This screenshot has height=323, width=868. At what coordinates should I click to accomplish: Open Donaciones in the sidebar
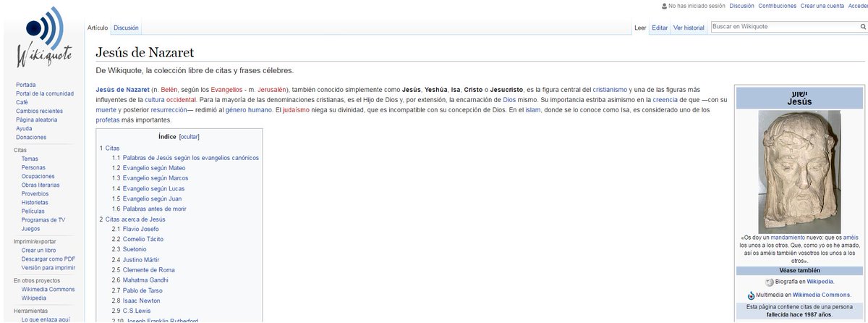point(31,137)
